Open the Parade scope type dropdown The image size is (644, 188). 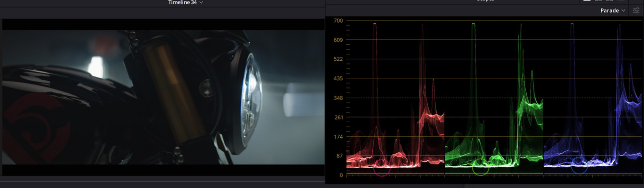point(613,11)
